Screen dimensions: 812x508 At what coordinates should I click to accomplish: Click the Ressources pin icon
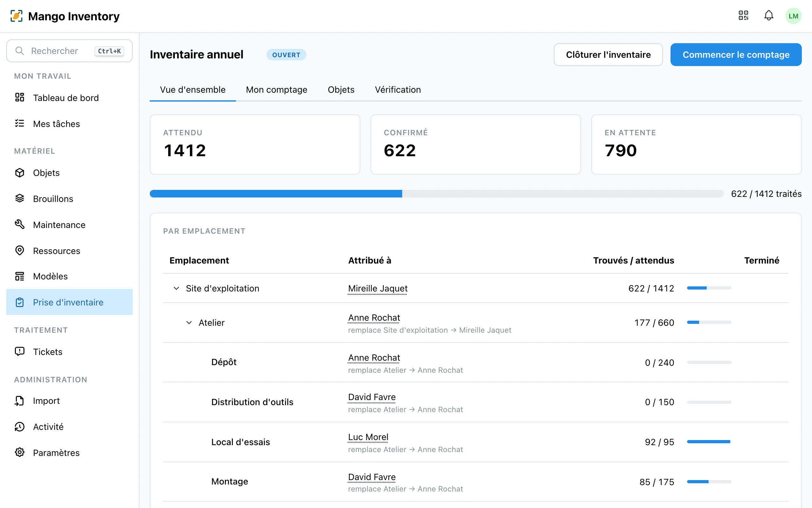[19, 250]
